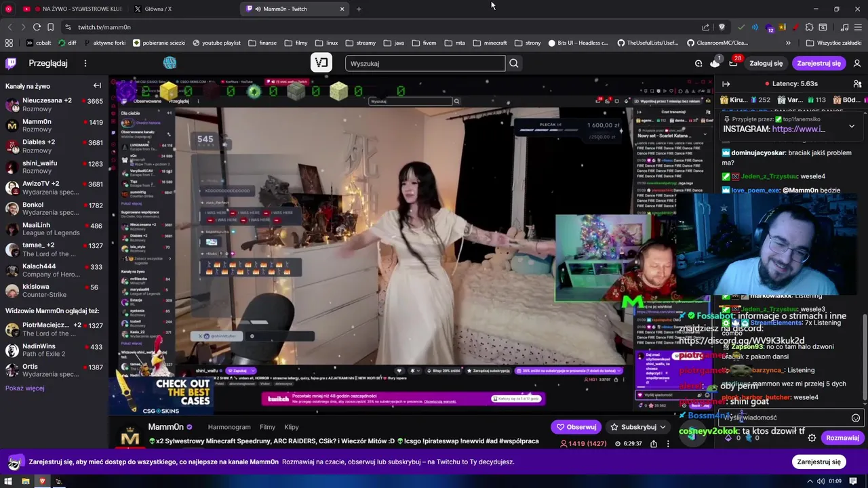Share the stream via share icon
868x488 pixels.
(654, 444)
